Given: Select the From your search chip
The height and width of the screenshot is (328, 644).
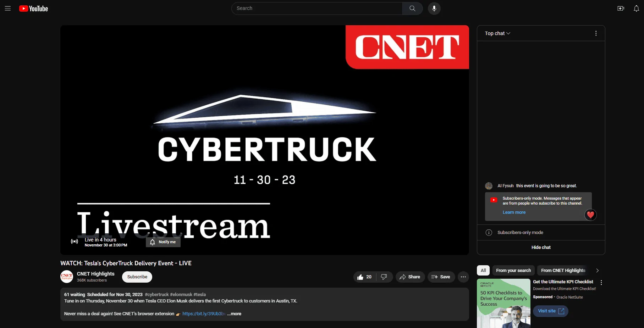Looking at the screenshot, I should 513,271.
